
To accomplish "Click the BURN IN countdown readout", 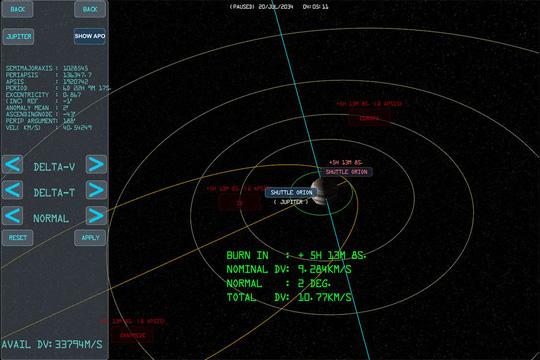I will pyautogui.click(x=295, y=255).
